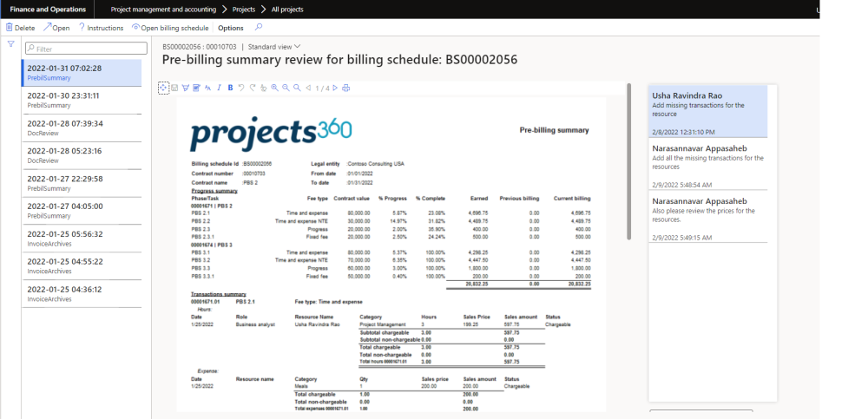Click the document viewer vertical scrollbar
868x419 pixels.
pos(628,161)
